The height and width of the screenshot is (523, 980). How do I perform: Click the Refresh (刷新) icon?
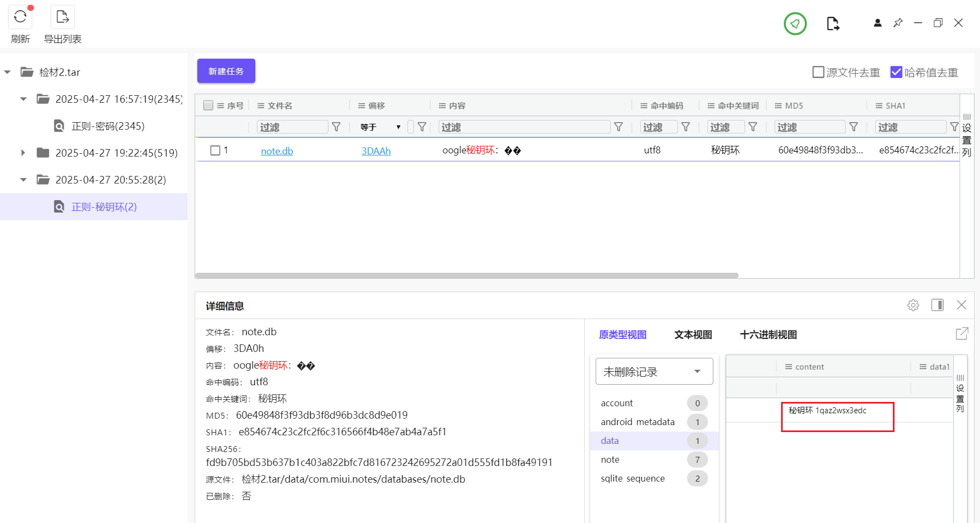pyautogui.click(x=20, y=17)
